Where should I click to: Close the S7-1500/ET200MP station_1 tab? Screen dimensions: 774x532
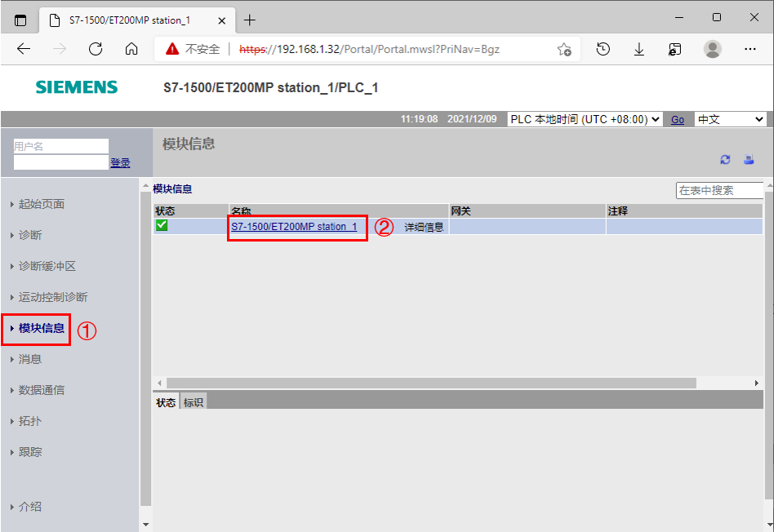point(222,20)
